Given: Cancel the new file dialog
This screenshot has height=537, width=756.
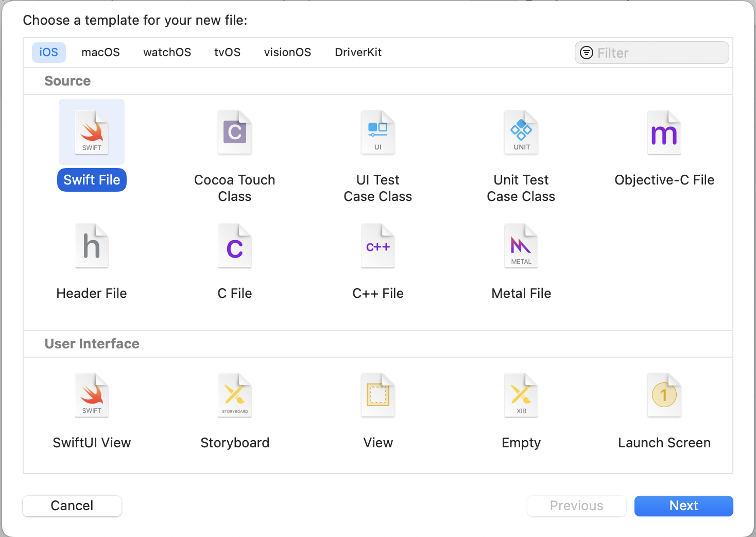Looking at the screenshot, I should (72, 506).
